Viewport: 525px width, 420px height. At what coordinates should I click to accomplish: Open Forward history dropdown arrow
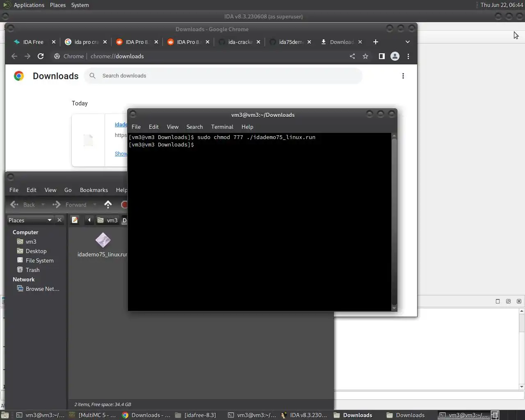click(x=95, y=204)
